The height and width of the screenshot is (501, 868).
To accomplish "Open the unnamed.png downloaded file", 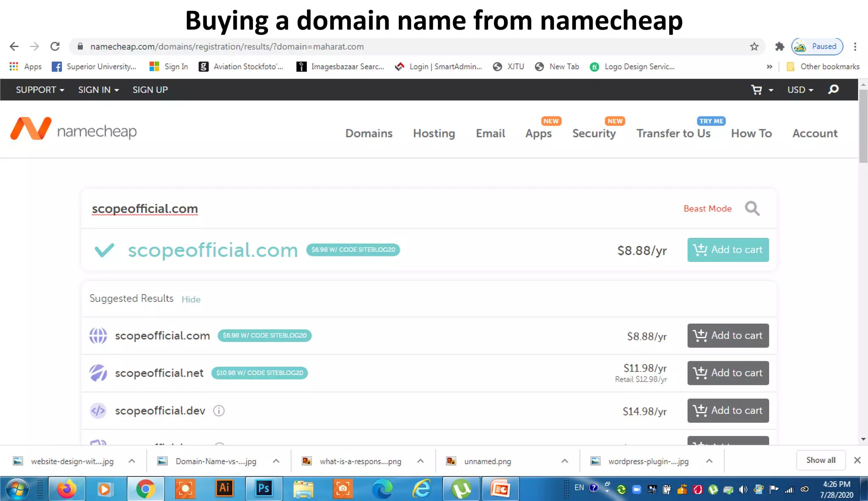I will point(487,461).
